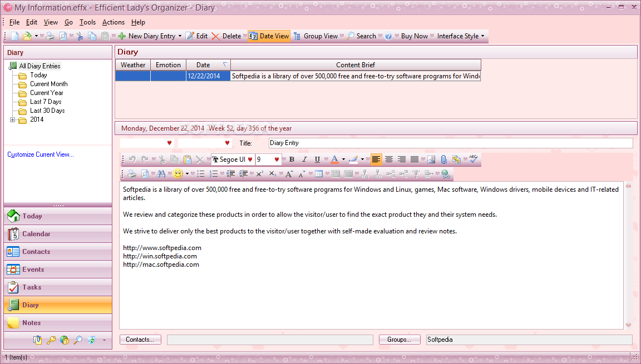641x364 pixels.
Task: Toggle superscript formatting
Action: coord(260,174)
